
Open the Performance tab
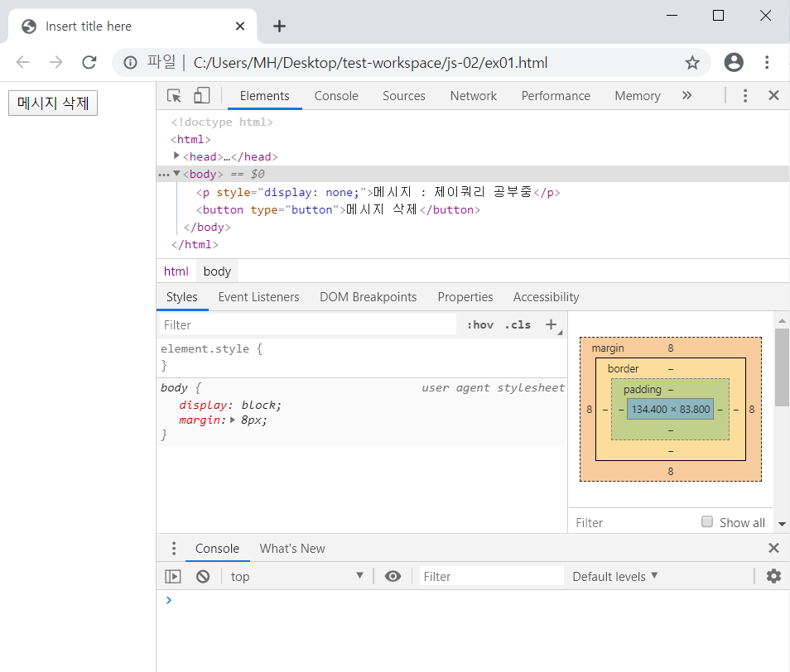click(x=555, y=96)
